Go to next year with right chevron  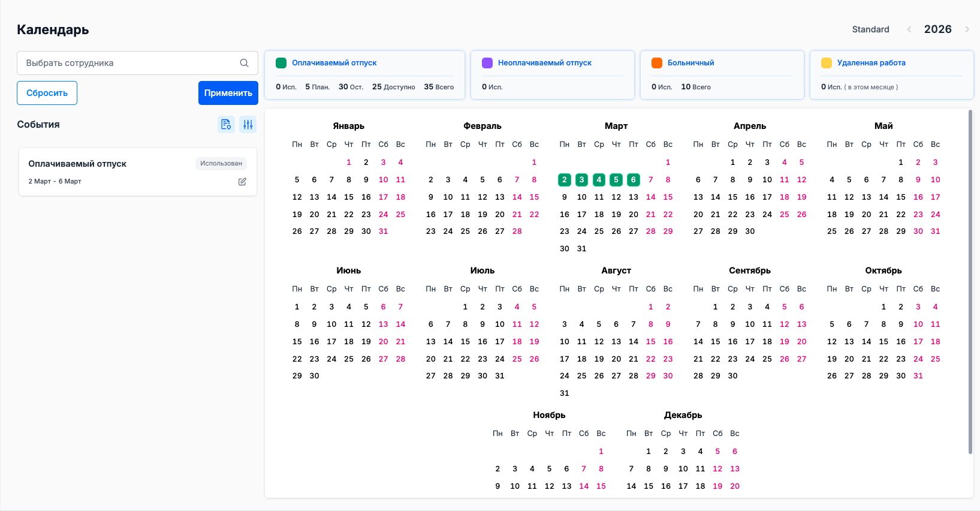(967, 29)
